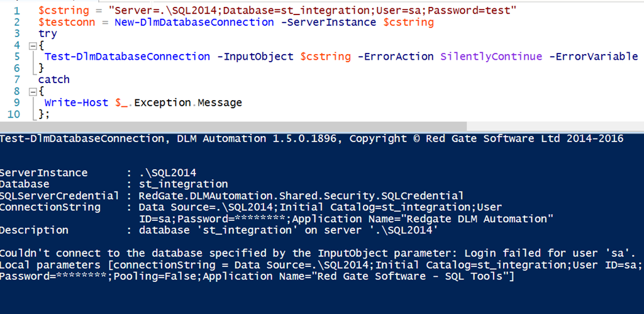Collapse the catch block fold toggle
This screenshot has height=314, width=644.
click(33, 91)
